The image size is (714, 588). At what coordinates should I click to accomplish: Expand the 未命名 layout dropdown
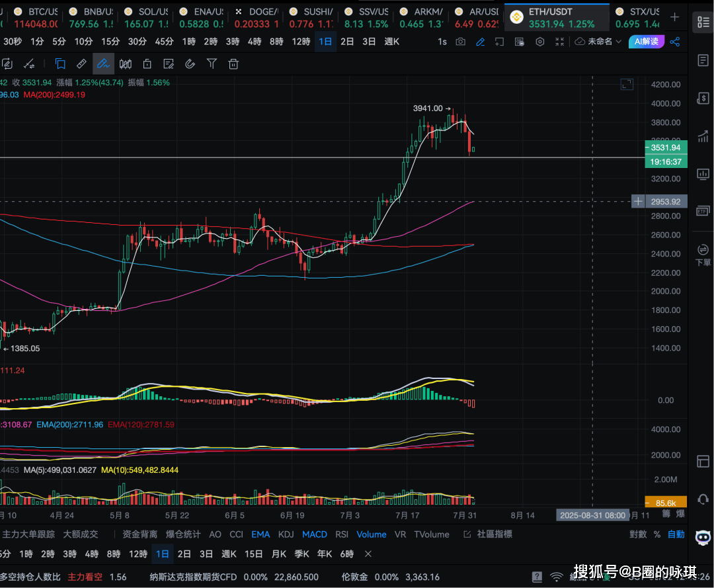click(599, 42)
